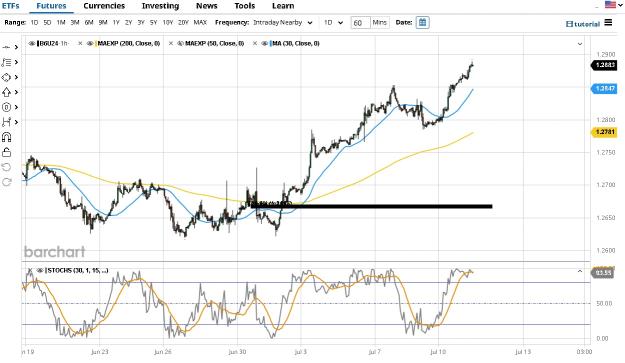This screenshot has height=363, width=625.
Task: Toggle visibility of B6U24 price series
Action: pyautogui.click(x=32, y=43)
